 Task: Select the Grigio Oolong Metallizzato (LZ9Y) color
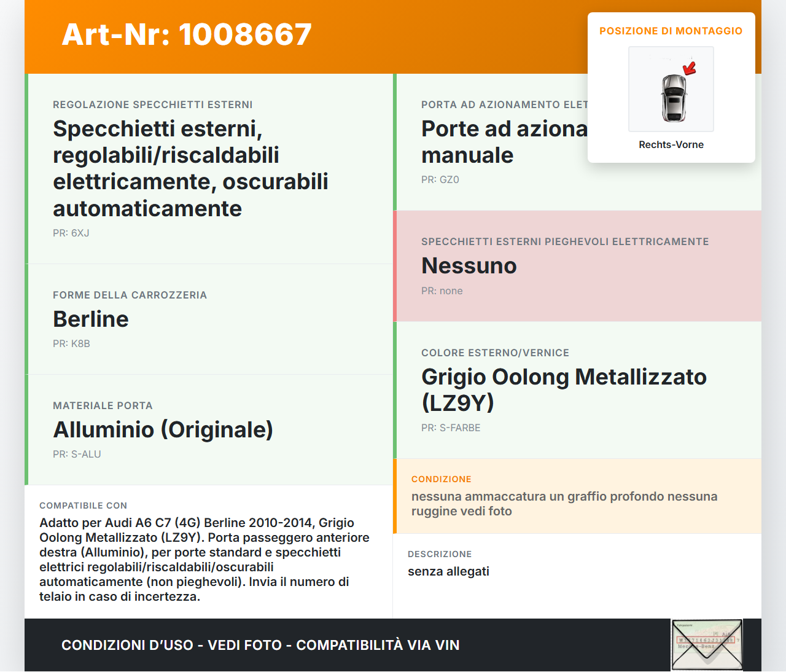[564, 390]
